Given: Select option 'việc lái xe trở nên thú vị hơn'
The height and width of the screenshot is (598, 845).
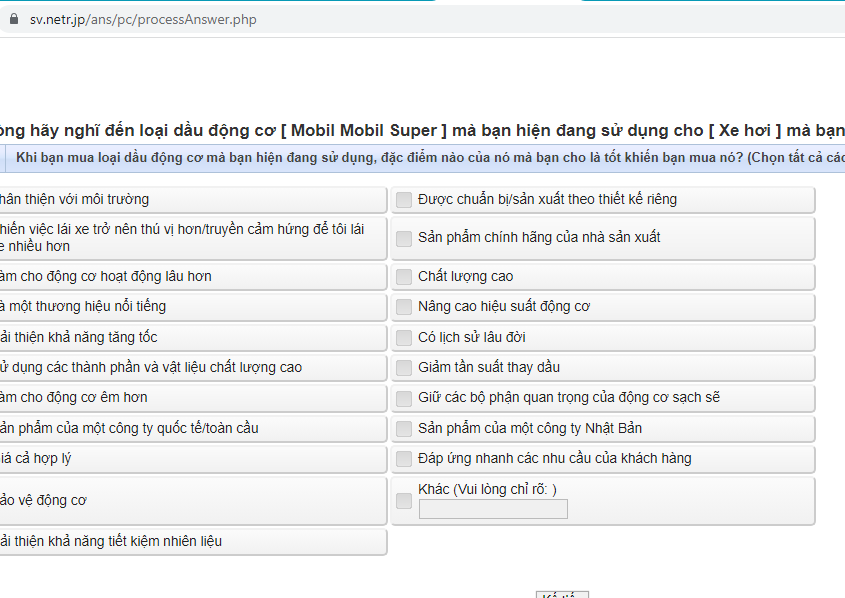Looking at the screenshot, I should (193, 238).
